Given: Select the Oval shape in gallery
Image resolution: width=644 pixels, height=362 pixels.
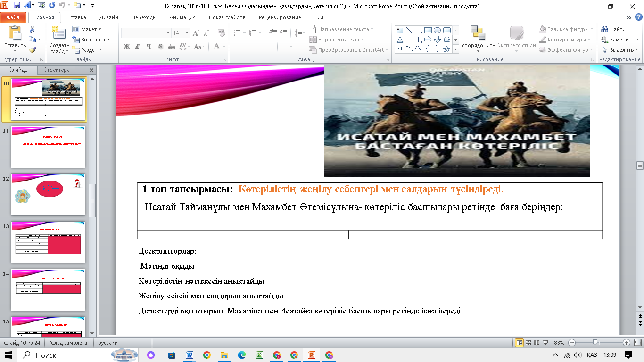Looking at the screenshot, I should tap(438, 30).
